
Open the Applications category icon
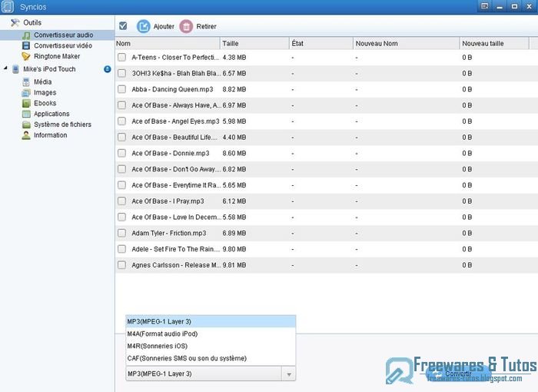pyautogui.click(x=26, y=114)
